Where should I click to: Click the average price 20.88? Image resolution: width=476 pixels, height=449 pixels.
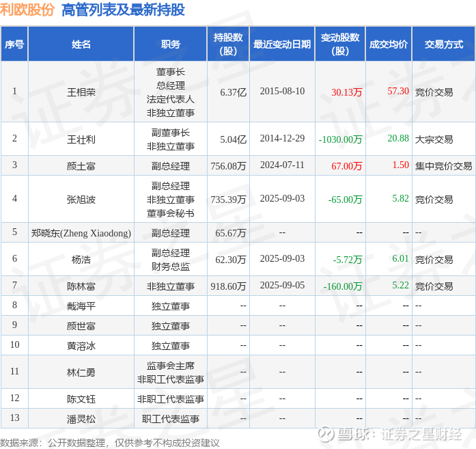tap(398, 138)
